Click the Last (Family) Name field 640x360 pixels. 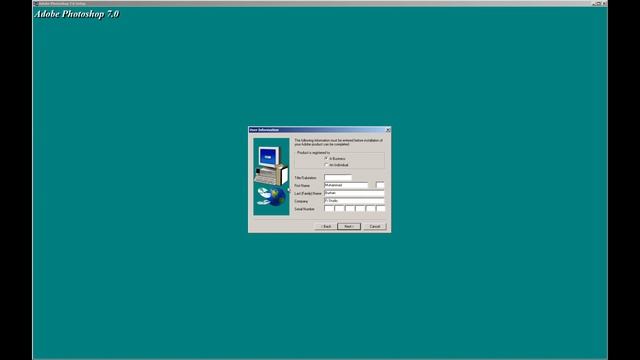pyautogui.click(x=354, y=193)
